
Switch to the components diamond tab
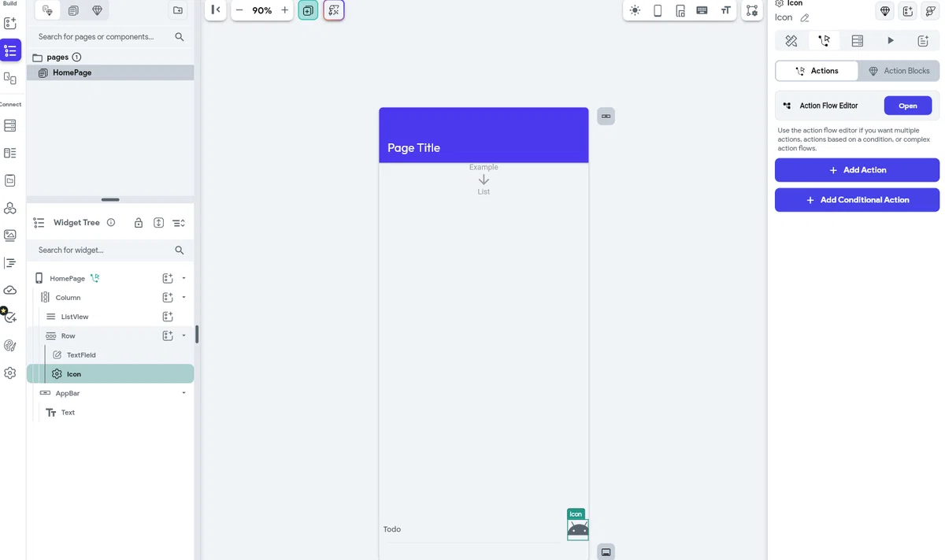click(97, 10)
